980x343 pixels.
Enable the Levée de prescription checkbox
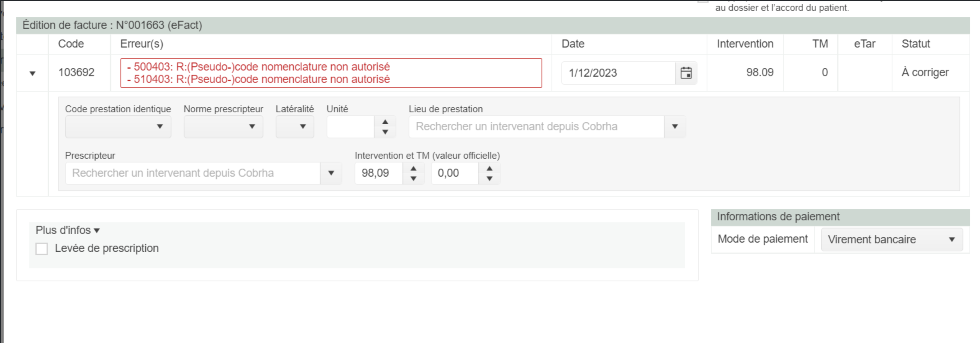pyautogui.click(x=42, y=249)
